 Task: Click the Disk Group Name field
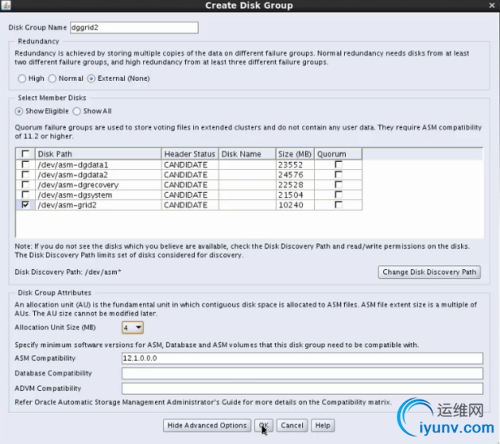click(134, 28)
